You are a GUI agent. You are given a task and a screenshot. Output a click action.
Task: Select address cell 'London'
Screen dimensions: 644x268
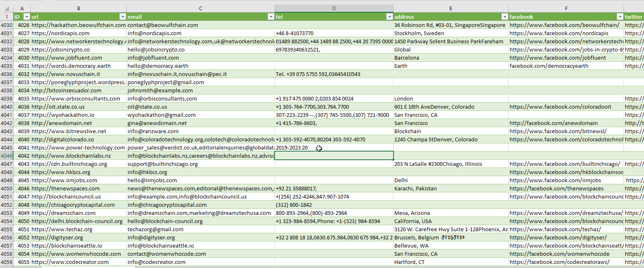[451, 98]
